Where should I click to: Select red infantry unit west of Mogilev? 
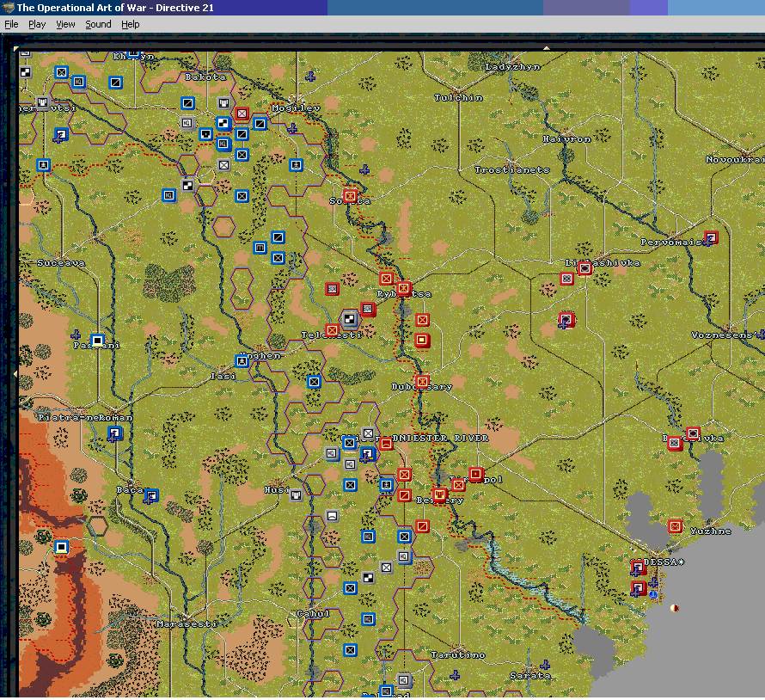pyautogui.click(x=242, y=114)
